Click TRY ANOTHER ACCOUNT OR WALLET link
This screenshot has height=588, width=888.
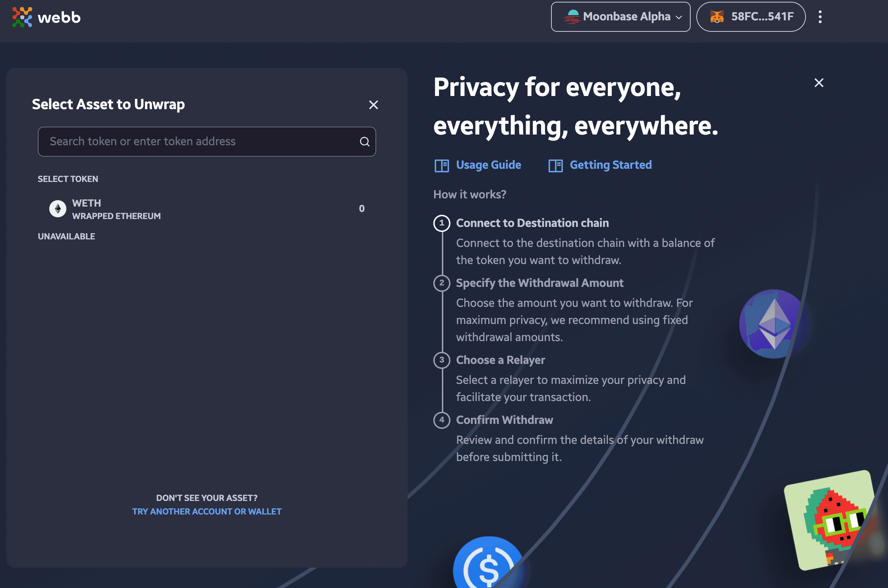click(x=207, y=511)
